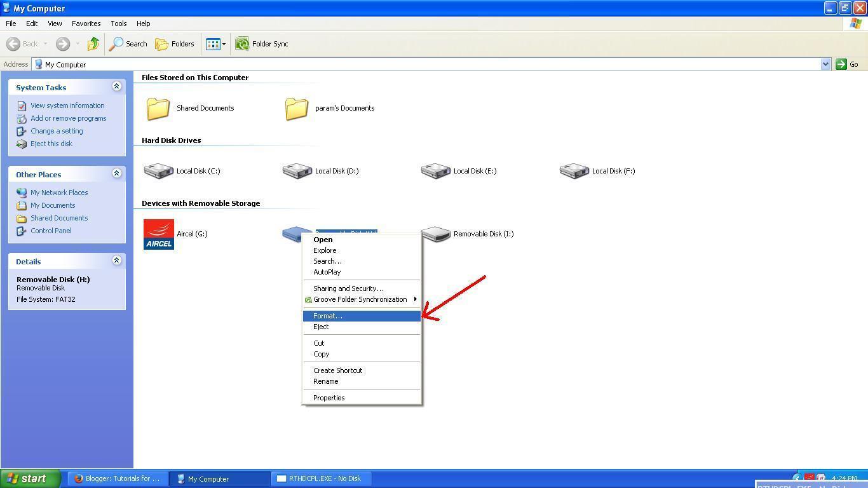
Task: Choose Properties in the context menu
Action: [x=362, y=398]
